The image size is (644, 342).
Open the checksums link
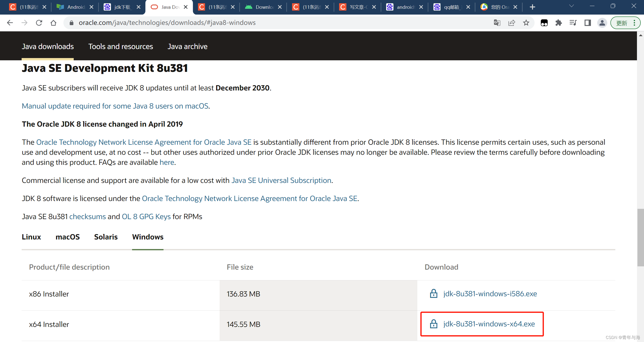pos(87,216)
